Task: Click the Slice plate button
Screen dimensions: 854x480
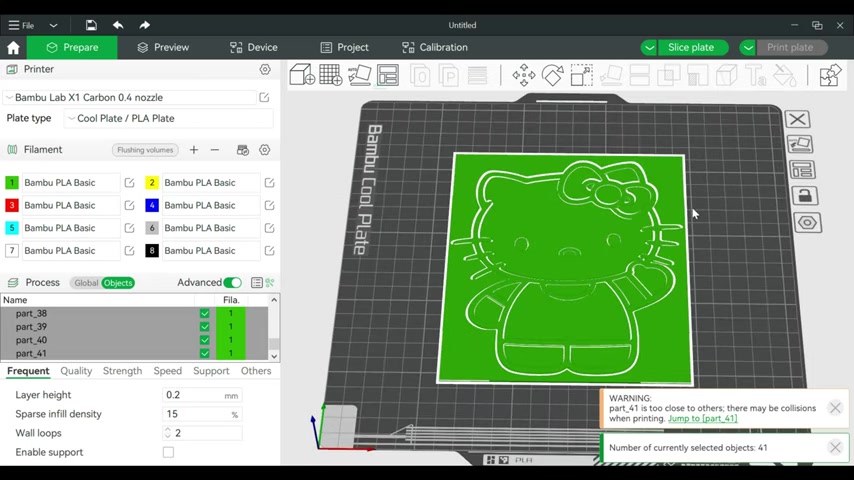Action: coord(691,47)
